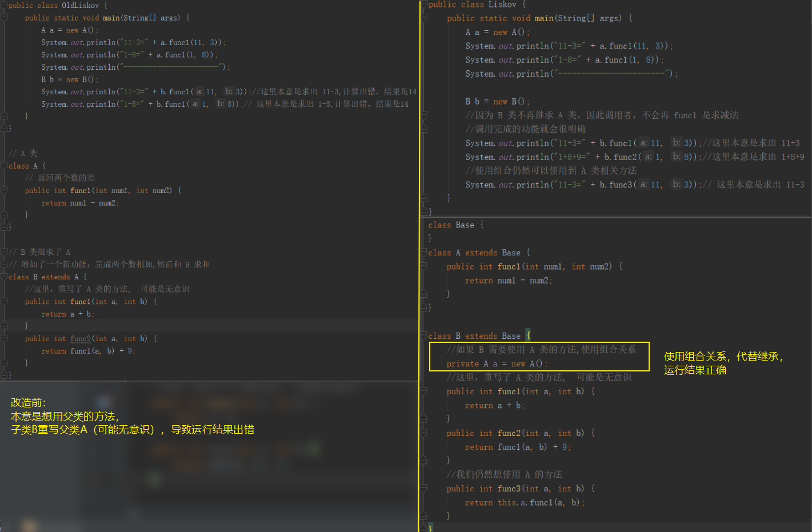Click the string "11+3=" in right panel

click(x=570, y=143)
